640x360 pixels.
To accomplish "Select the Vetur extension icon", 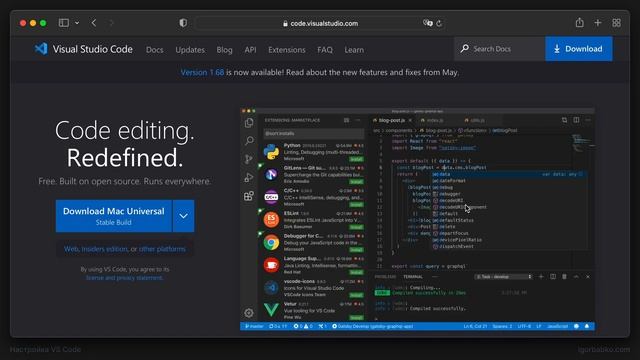I will point(271,310).
